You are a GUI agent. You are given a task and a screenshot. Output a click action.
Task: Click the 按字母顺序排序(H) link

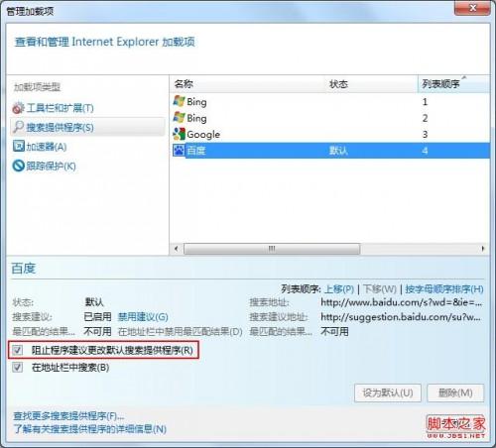tap(444, 289)
